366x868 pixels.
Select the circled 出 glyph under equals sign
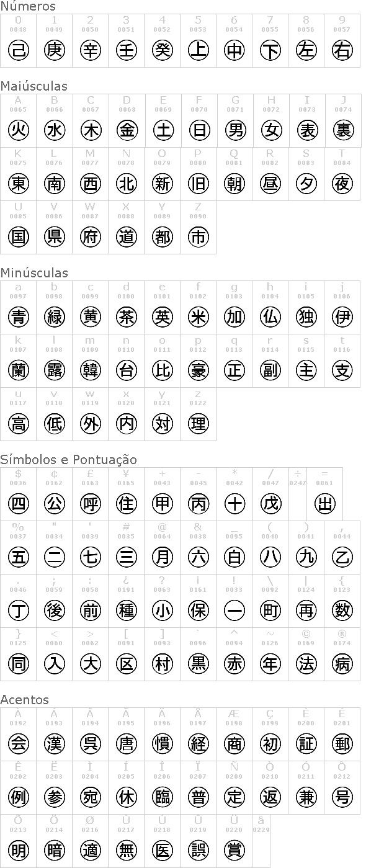(x=324, y=504)
